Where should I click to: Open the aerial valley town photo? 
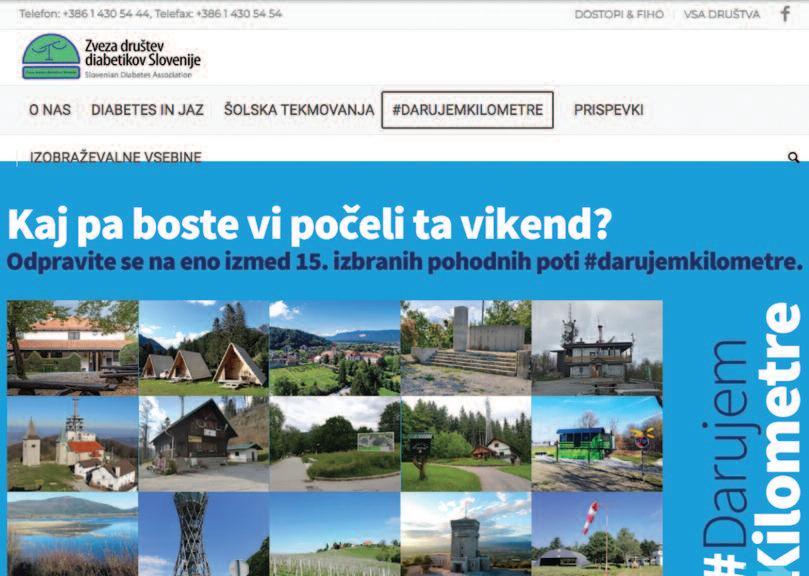click(x=335, y=348)
